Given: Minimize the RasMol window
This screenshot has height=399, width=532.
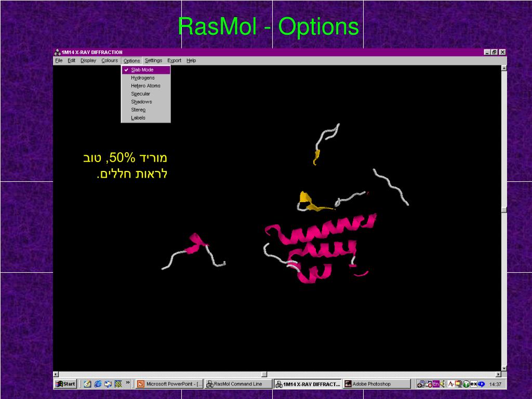Looking at the screenshot, I should [x=487, y=52].
